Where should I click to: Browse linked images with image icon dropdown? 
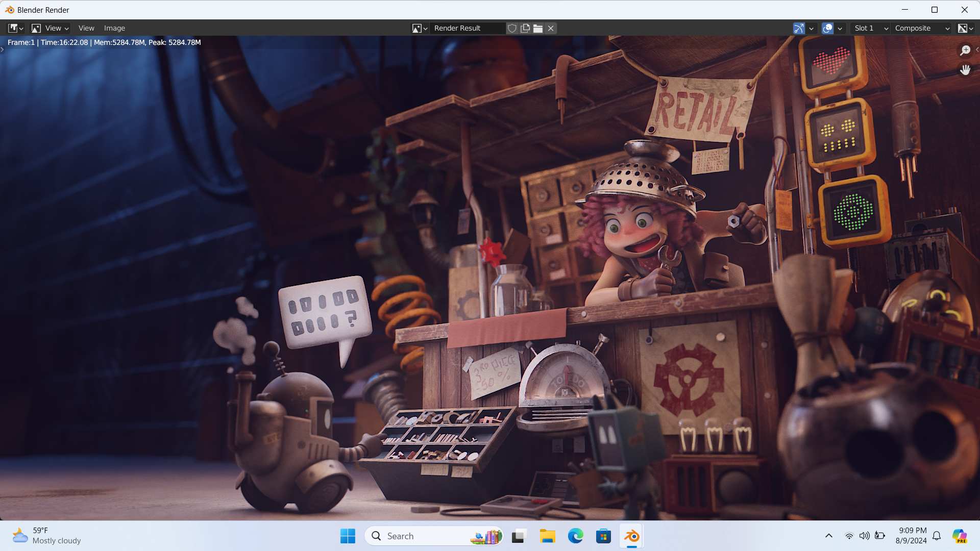click(420, 28)
